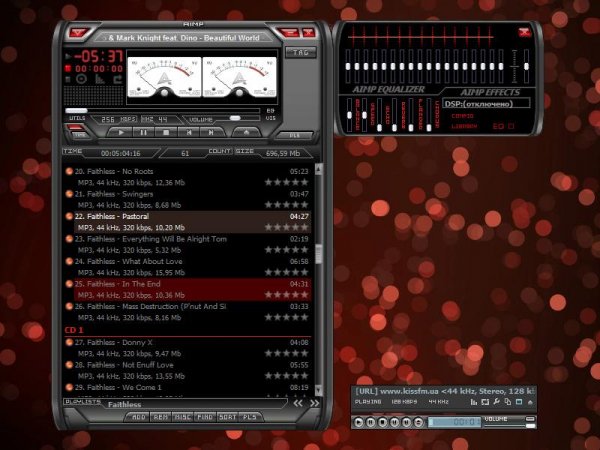
Task: Go to previous playlist with left chevrons
Action: [298, 403]
